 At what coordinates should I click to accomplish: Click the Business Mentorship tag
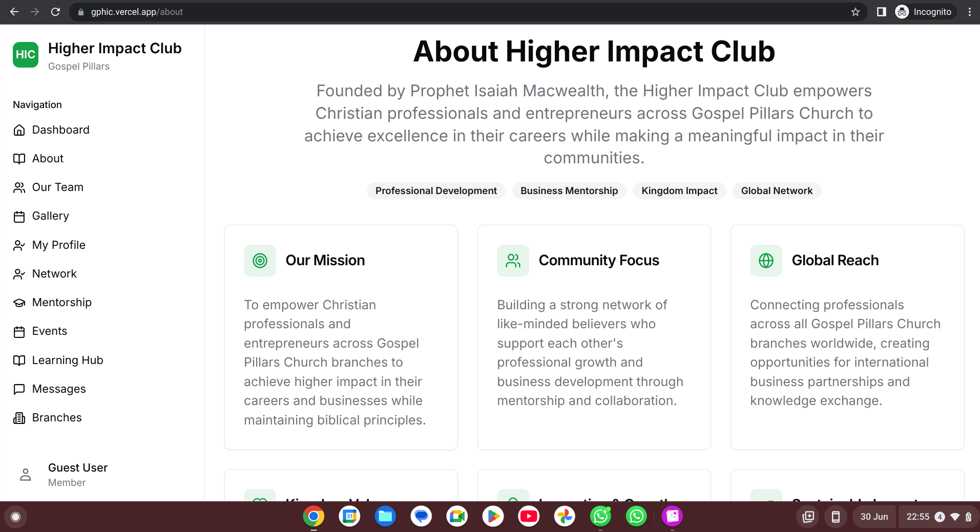pyautogui.click(x=569, y=191)
